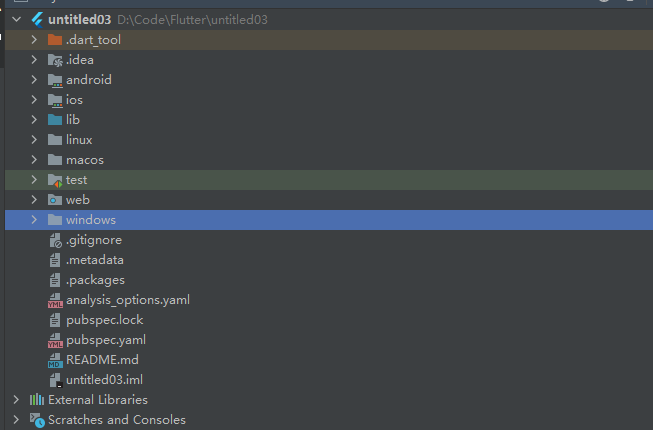Expand the windows folder chevron
This screenshot has height=430, width=653.
pyautogui.click(x=34, y=219)
